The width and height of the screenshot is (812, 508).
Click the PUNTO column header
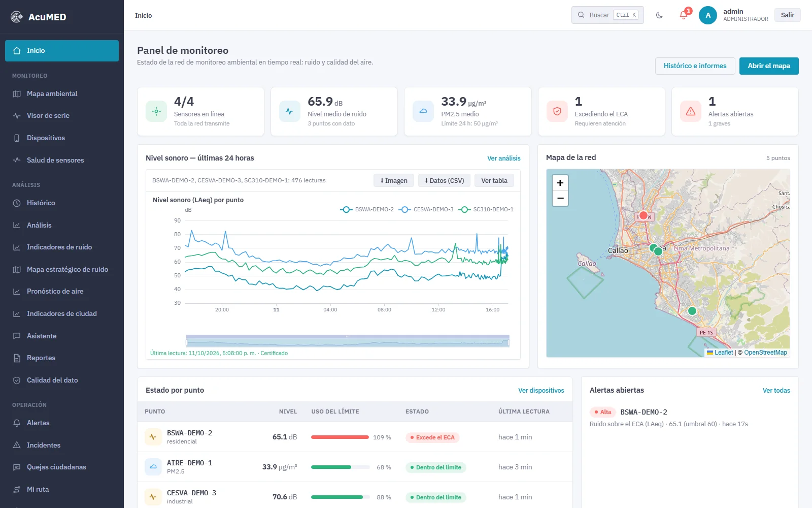pyautogui.click(x=155, y=411)
